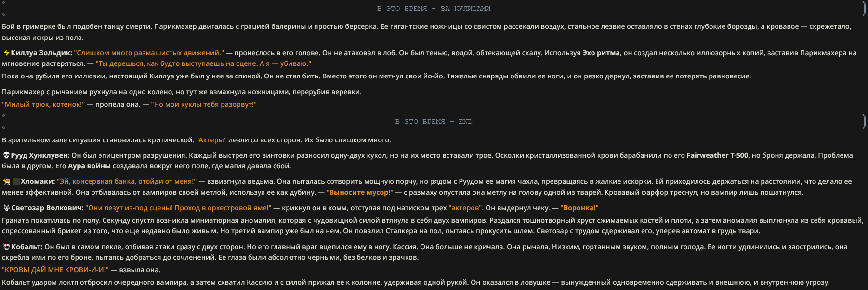Click the line starting "Граната покатилась по полу"
Viewport: 868px width, 290px height.
coord(433,221)
